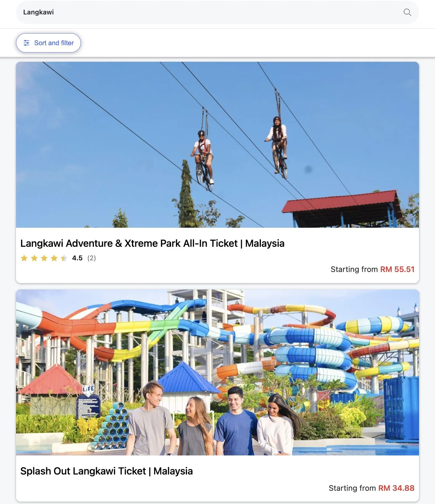
Task: Open the Sort and filter options
Action: (x=48, y=43)
